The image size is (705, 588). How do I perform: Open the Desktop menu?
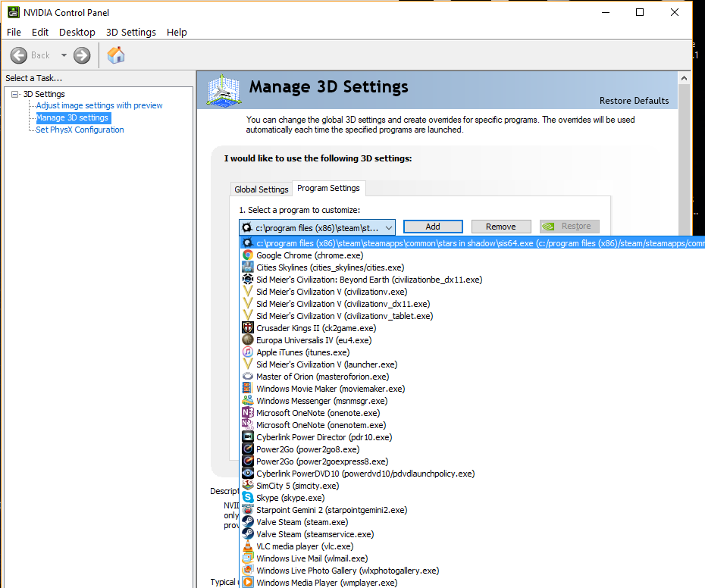coord(77,33)
